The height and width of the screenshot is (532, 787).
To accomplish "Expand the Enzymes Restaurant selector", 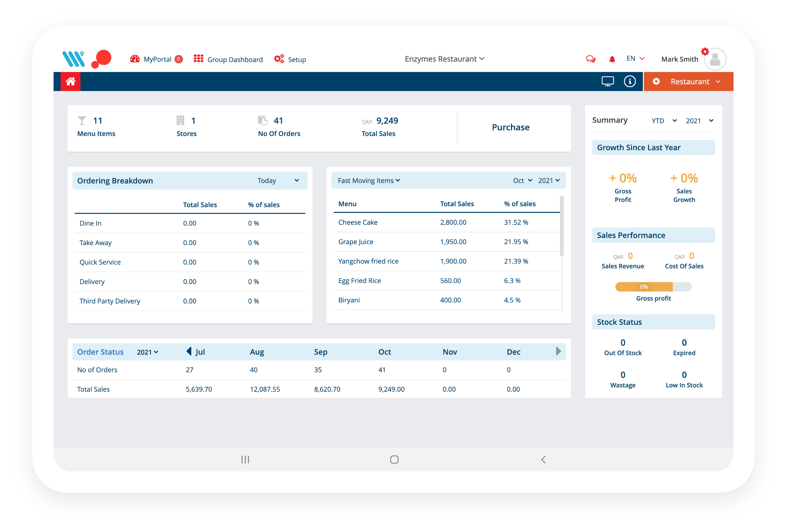I will coord(445,59).
